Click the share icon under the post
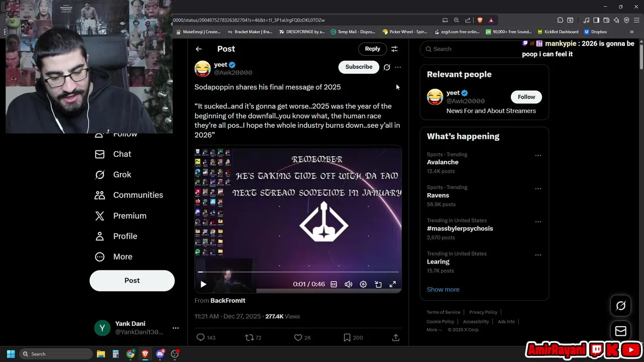 point(395,337)
